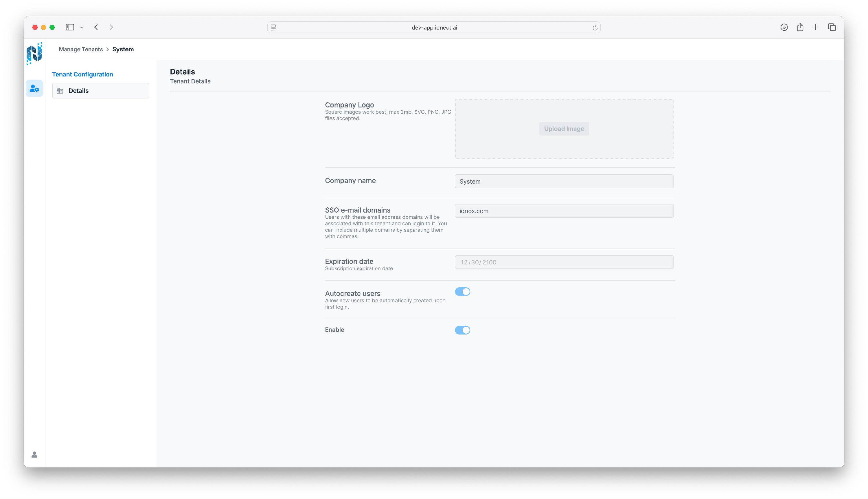
Task: Open the Tenant Configuration section heading
Action: [82, 74]
